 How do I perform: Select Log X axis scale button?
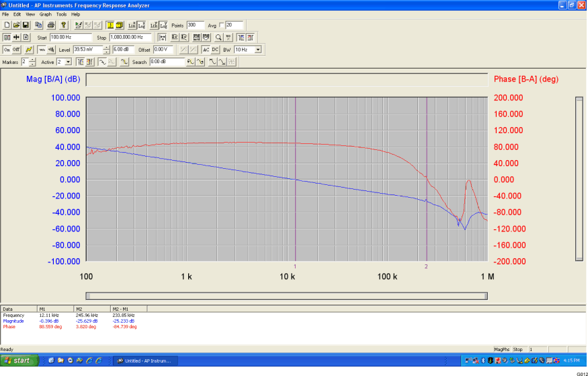(x=142, y=25)
